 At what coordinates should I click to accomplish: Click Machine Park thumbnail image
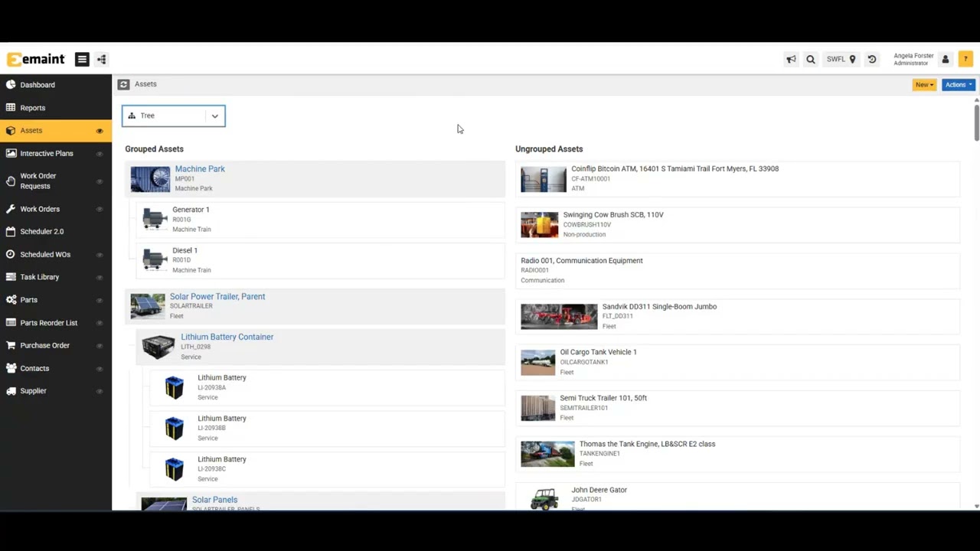pyautogui.click(x=150, y=179)
